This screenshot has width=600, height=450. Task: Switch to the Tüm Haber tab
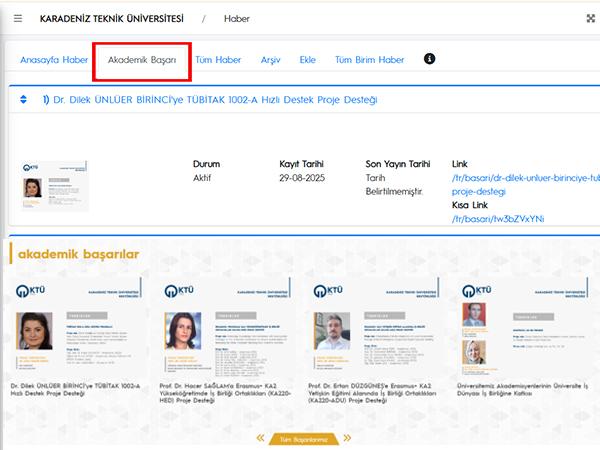coord(218,60)
